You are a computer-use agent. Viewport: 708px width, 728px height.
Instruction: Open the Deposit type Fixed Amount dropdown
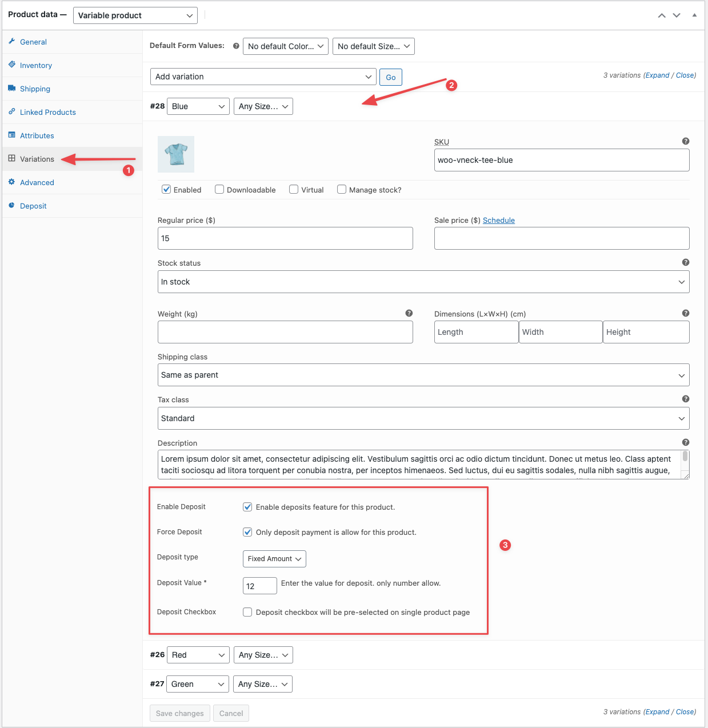click(x=274, y=559)
